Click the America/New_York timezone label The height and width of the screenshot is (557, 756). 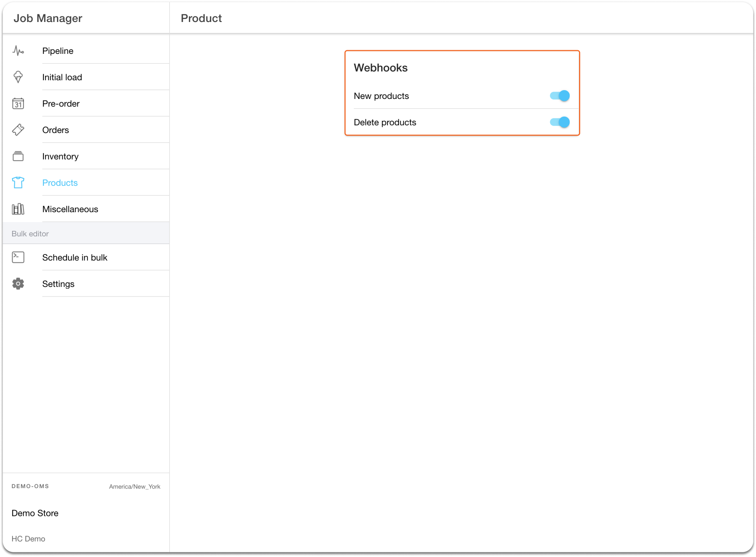coord(134,487)
